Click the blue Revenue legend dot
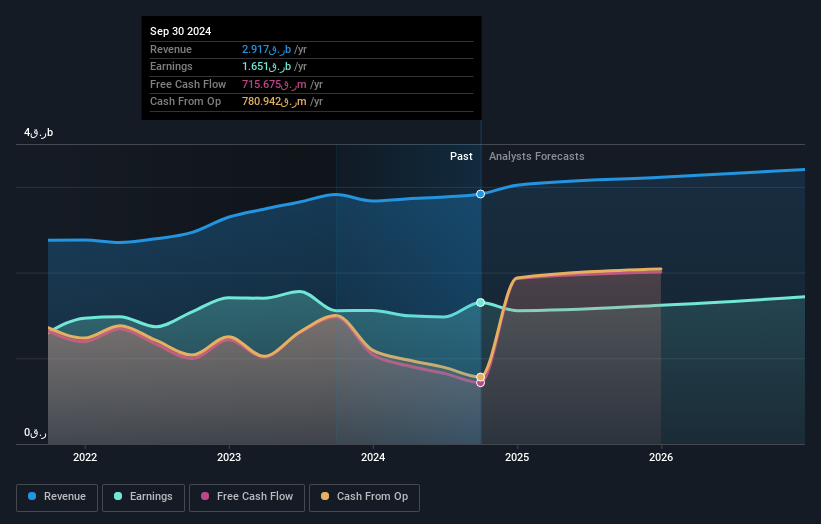The height and width of the screenshot is (524, 821). click(x=32, y=496)
